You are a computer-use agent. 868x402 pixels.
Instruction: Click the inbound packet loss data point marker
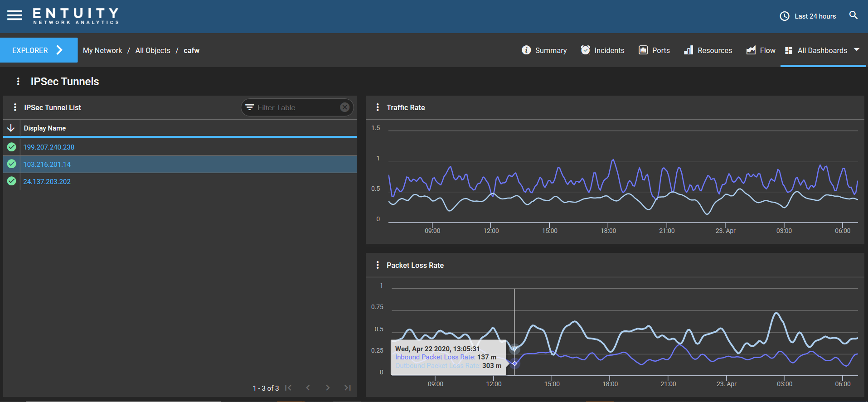tap(514, 363)
